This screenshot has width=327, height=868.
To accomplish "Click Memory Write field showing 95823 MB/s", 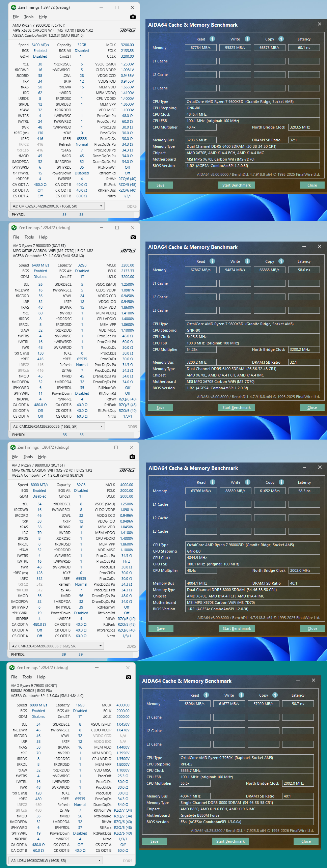I will coord(235,48).
